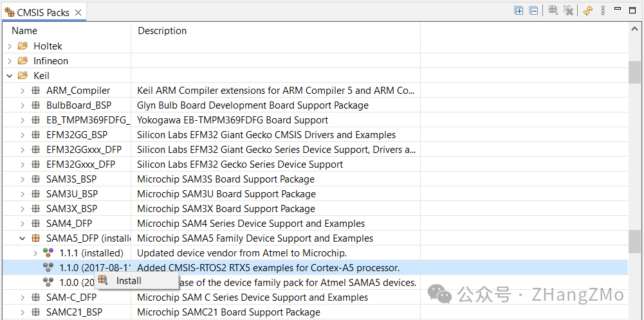
Task: Select the Infineon tree item
Action: click(x=51, y=61)
